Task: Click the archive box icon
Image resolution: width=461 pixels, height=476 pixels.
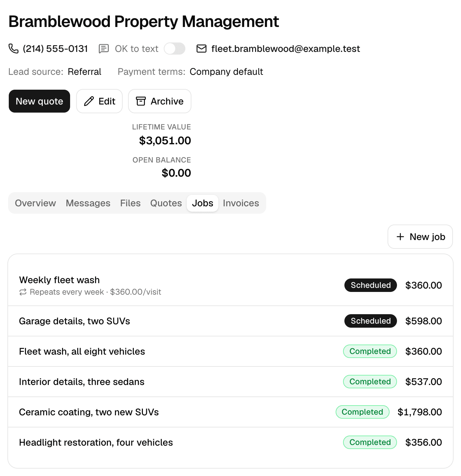Action: pyautogui.click(x=141, y=101)
